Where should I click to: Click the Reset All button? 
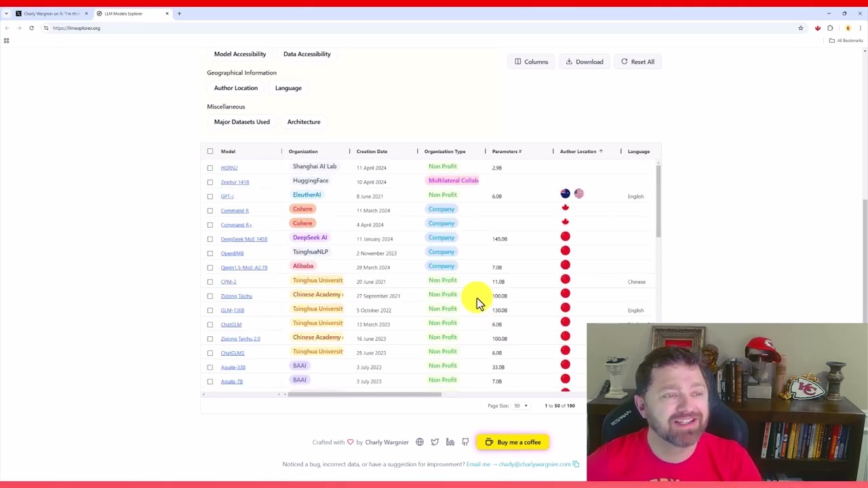638,62
